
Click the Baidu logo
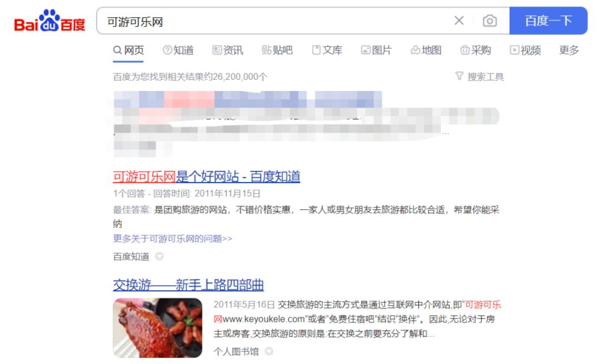[49, 21]
